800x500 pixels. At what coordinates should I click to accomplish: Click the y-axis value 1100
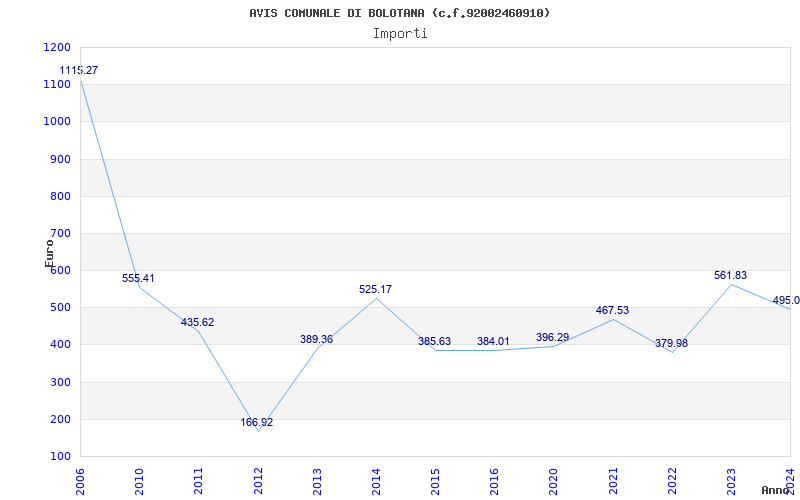[57, 85]
